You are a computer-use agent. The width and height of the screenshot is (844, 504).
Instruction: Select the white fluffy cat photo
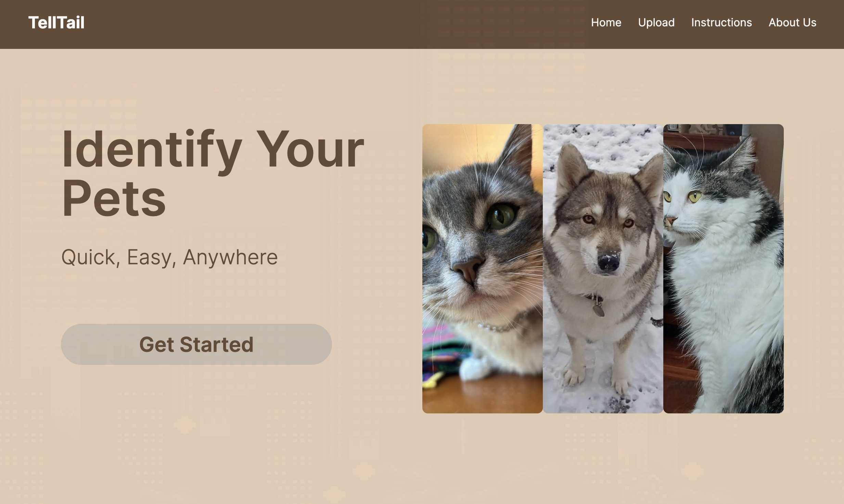coord(724,269)
